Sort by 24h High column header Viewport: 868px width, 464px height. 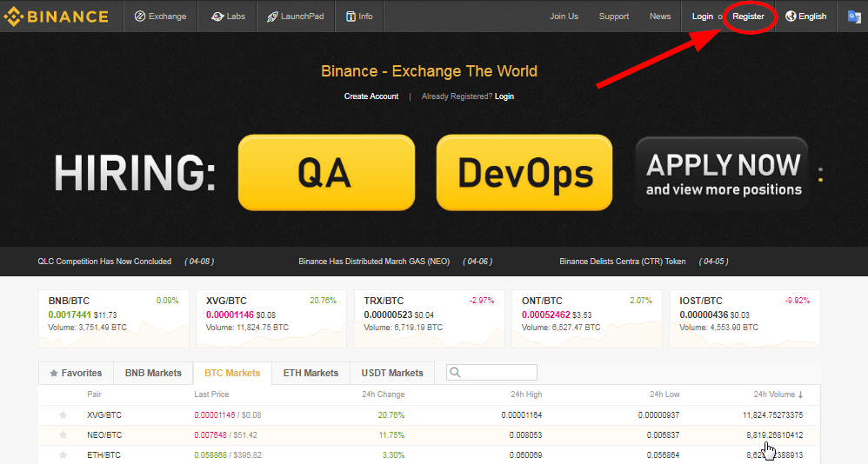tap(526, 394)
